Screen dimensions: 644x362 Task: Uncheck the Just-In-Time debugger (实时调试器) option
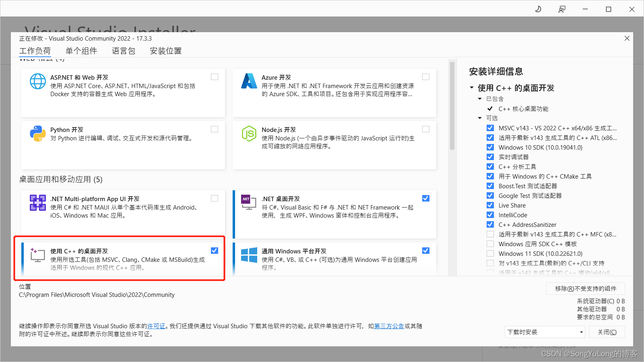tap(490, 157)
